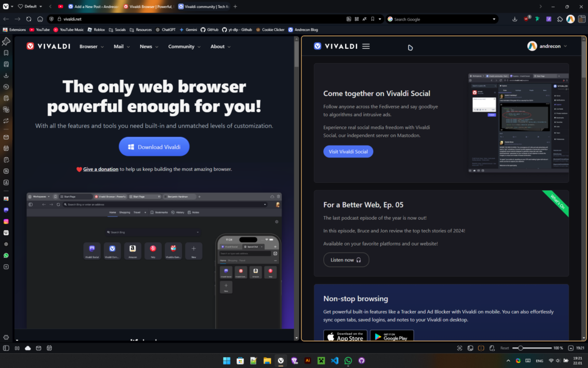Focus the Search Google field
The image size is (588, 368).
(x=441, y=19)
